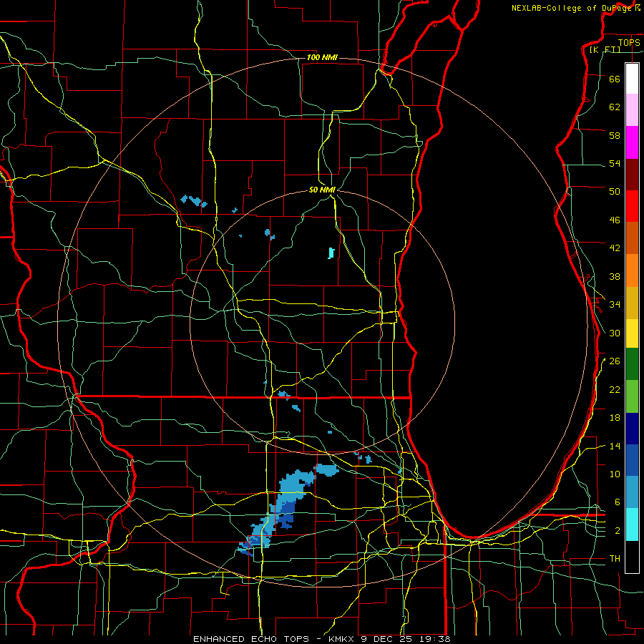Click the light blue legend swatch
Image resolution: width=644 pixels, height=644 pixels.
(x=632, y=492)
